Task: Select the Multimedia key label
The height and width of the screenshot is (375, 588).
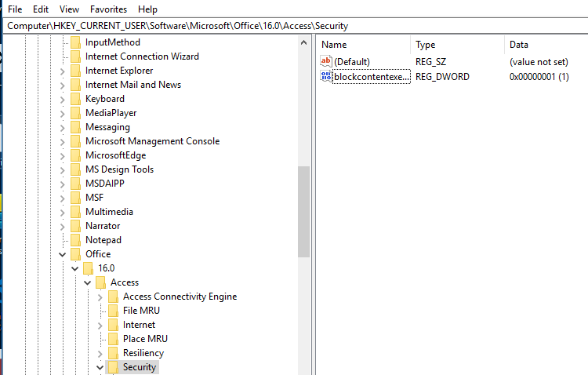Action: click(x=109, y=212)
